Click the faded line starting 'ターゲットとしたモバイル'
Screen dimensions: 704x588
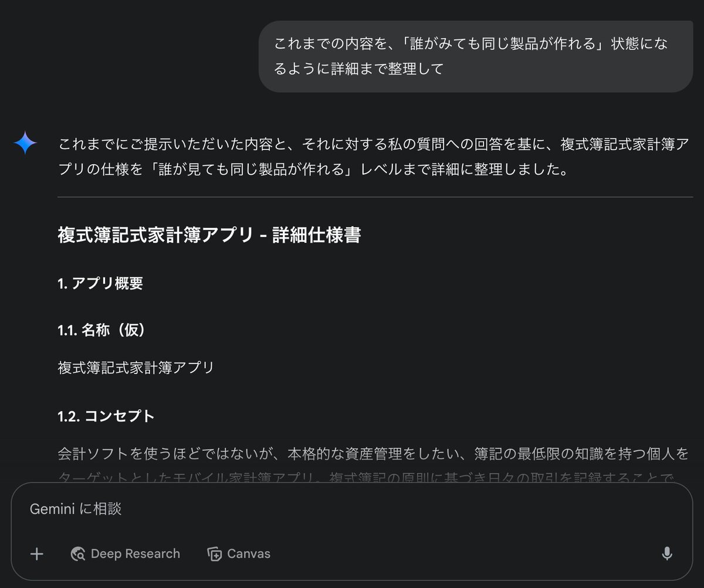click(366, 477)
